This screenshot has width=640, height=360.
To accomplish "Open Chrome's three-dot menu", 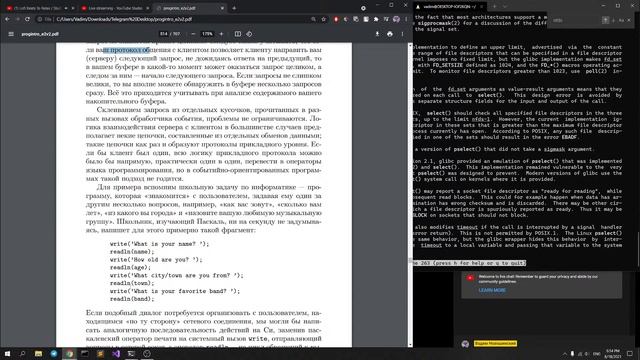I will pos(406,19).
